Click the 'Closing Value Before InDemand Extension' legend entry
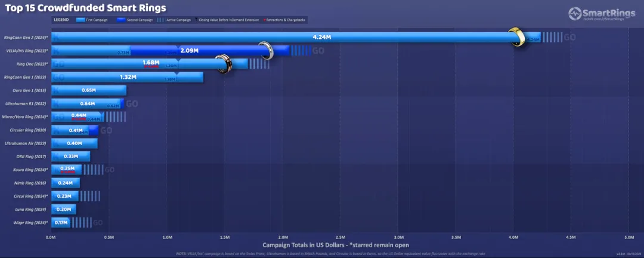The height and width of the screenshot is (258, 644). [x=227, y=20]
